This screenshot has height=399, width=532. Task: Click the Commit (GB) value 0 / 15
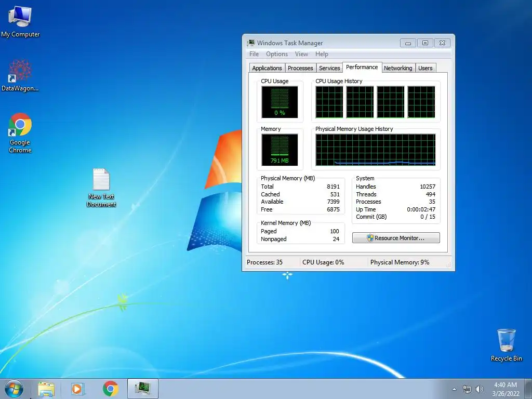[428, 217]
